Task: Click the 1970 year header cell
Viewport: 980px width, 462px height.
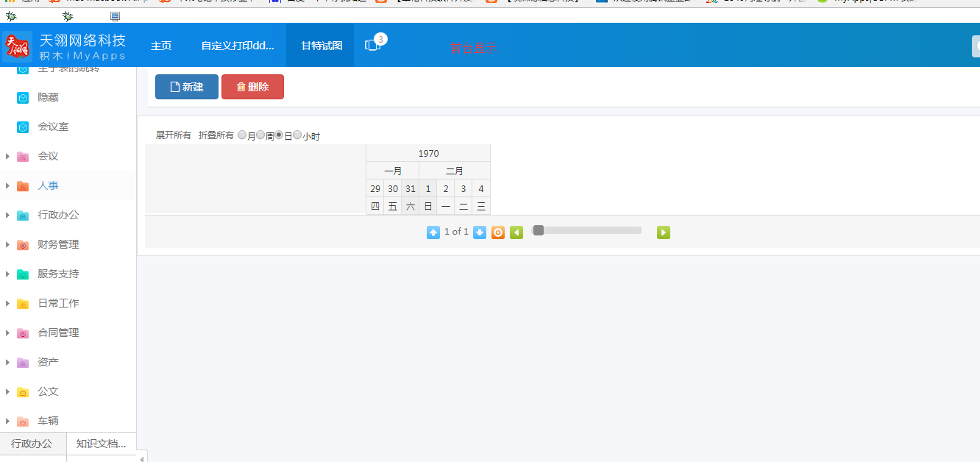Action: click(x=428, y=153)
